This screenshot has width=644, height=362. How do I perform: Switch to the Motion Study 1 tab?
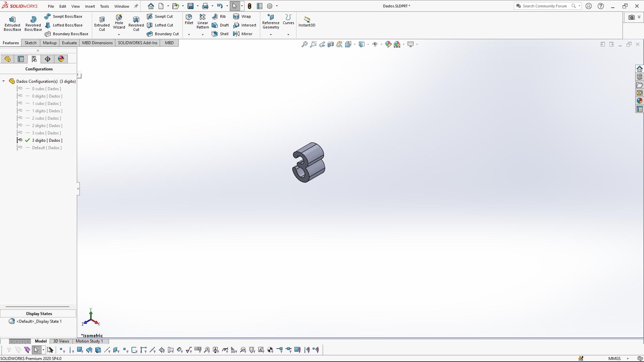(89, 341)
